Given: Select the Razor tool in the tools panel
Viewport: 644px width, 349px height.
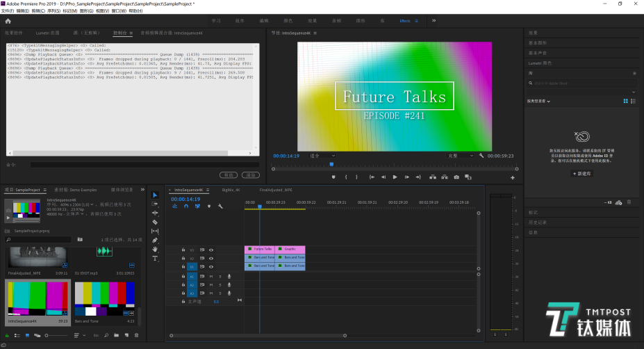Looking at the screenshot, I should (155, 222).
